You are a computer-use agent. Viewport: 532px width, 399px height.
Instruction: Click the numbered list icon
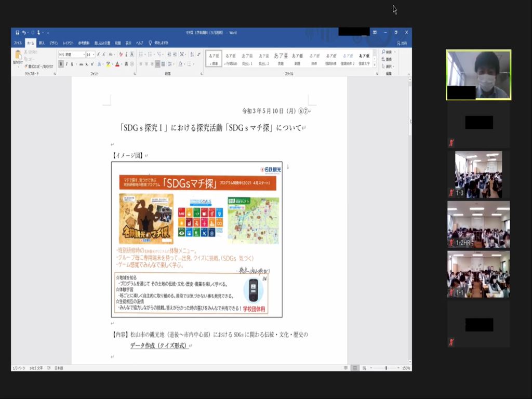150,54
